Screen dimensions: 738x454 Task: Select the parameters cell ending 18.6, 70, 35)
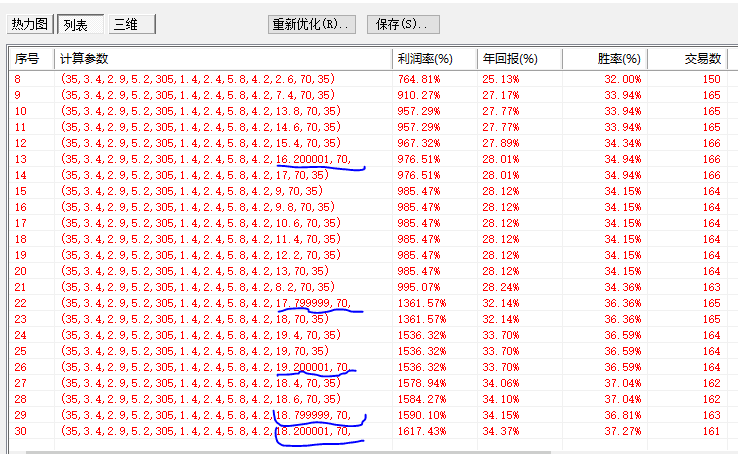(x=201, y=399)
